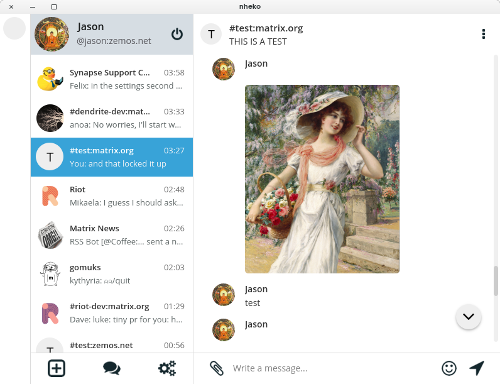
Task: Click the Matrix News newspaper avatar
Action: pyautogui.click(x=50, y=235)
